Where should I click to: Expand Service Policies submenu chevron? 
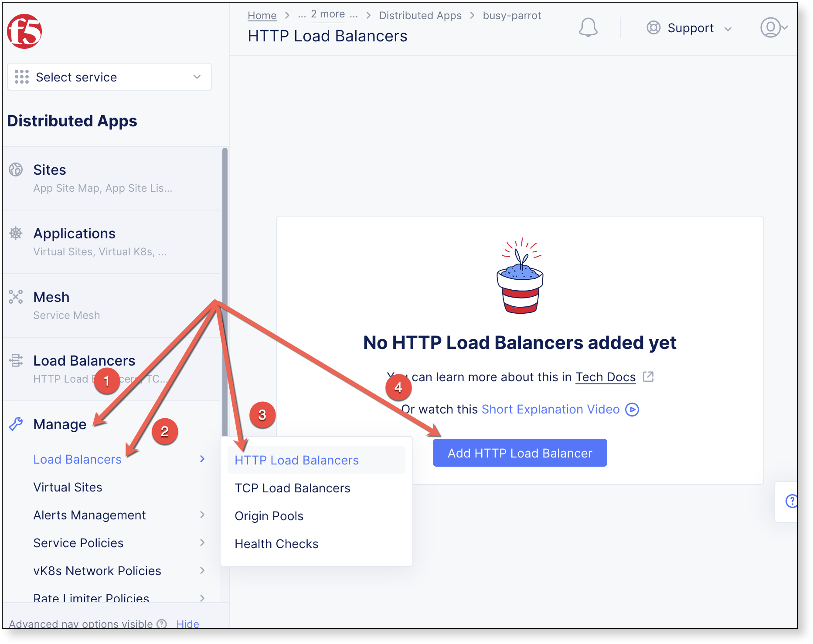click(202, 542)
